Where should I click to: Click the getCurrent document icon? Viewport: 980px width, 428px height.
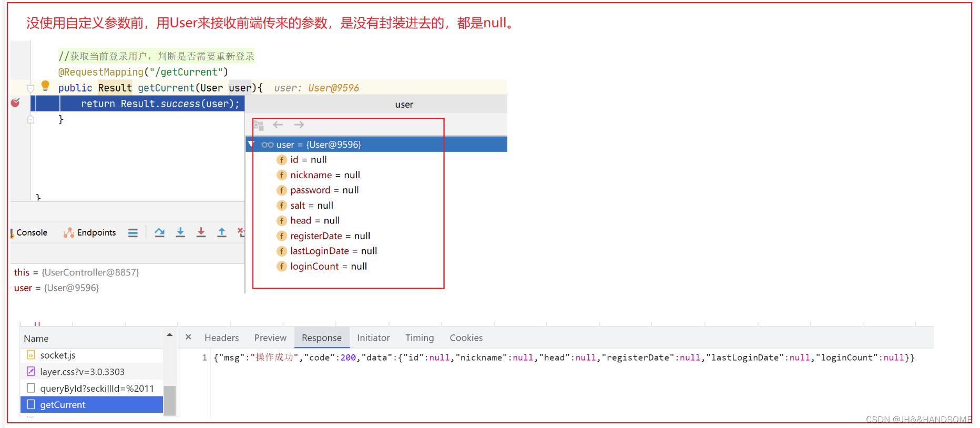(x=30, y=404)
